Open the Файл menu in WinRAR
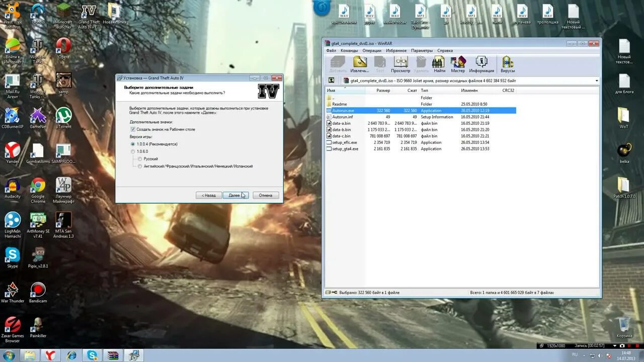 (331, 50)
